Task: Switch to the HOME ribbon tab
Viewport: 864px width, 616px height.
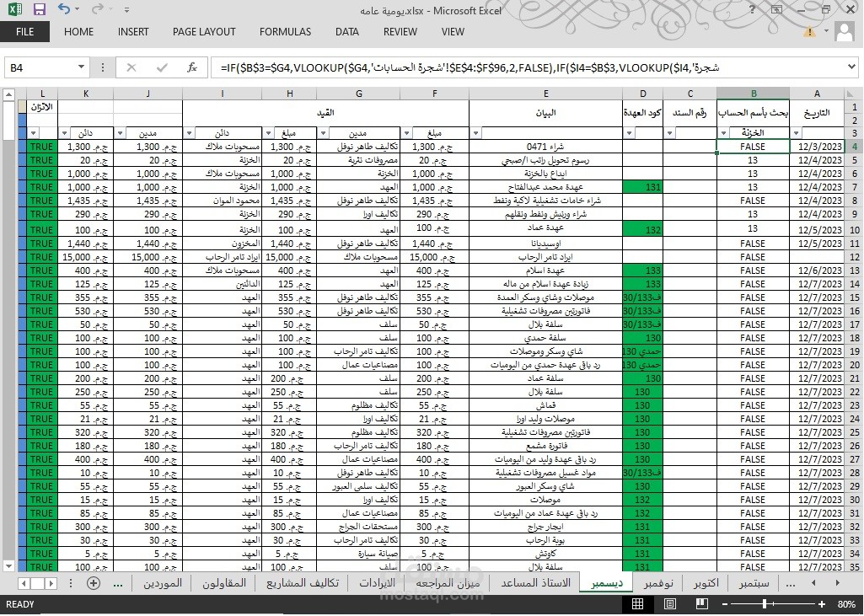Action: pos(78,32)
